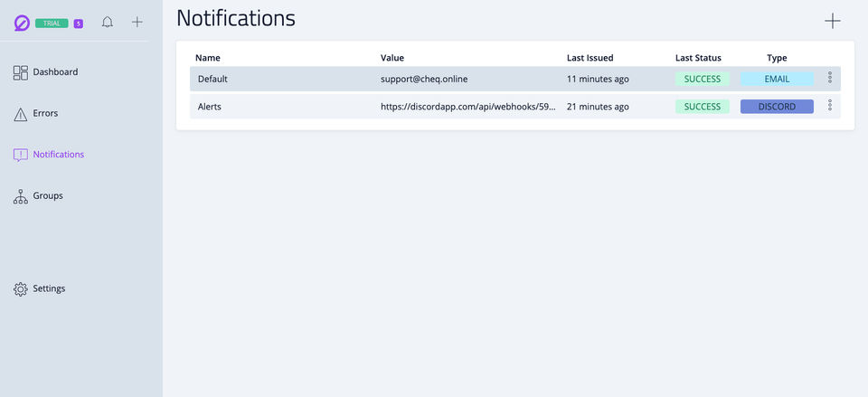This screenshot has width=868, height=397.
Task: Click the purple app logo icon
Action: point(22,23)
